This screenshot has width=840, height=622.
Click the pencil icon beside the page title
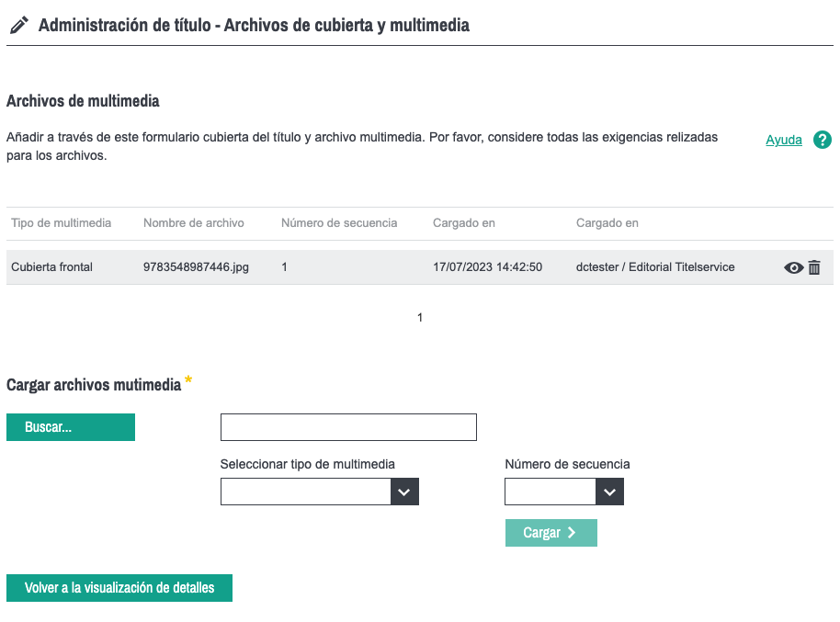tap(18, 26)
